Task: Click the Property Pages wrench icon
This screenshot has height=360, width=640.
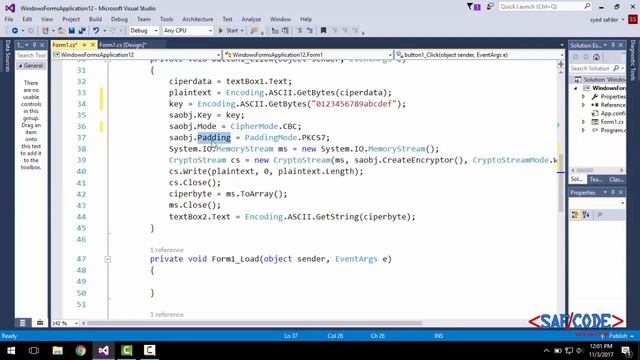Action: coord(600,215)
